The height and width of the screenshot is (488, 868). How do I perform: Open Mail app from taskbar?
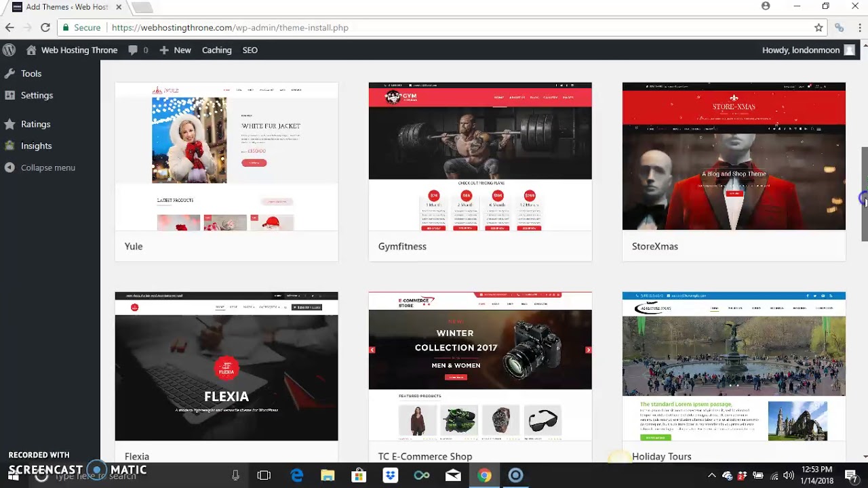pyautogui.click(x=453, y=475)
